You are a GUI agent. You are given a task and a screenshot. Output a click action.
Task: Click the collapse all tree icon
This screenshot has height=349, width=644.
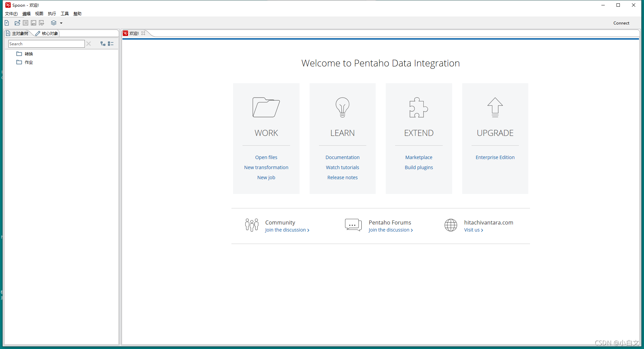pyautogui.click(x=111, y=44)
